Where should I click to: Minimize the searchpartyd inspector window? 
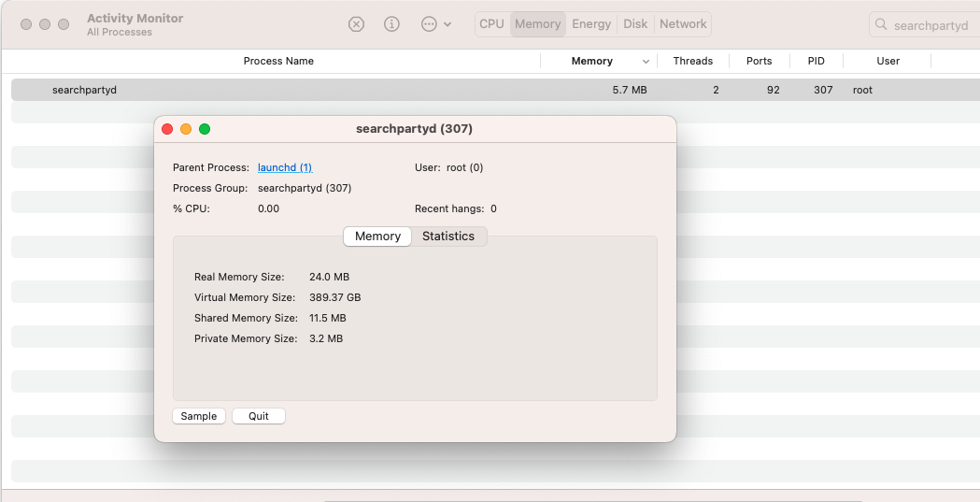(186, 129)
